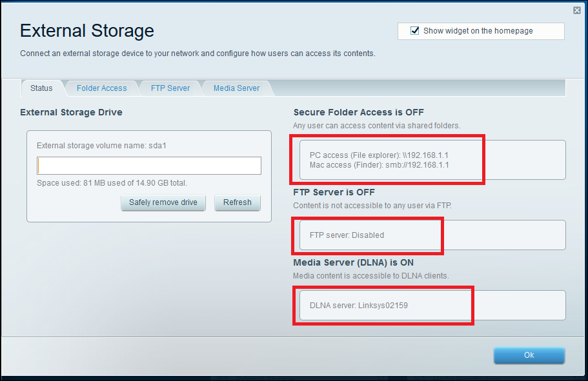The width and height of the screenshot is (588, 381).
Task: Click the Safely remove drive button
Action: tap(163, 202)
